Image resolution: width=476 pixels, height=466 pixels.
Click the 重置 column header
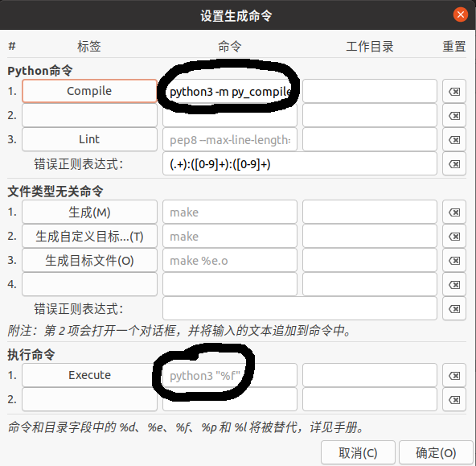coord(454,47)
